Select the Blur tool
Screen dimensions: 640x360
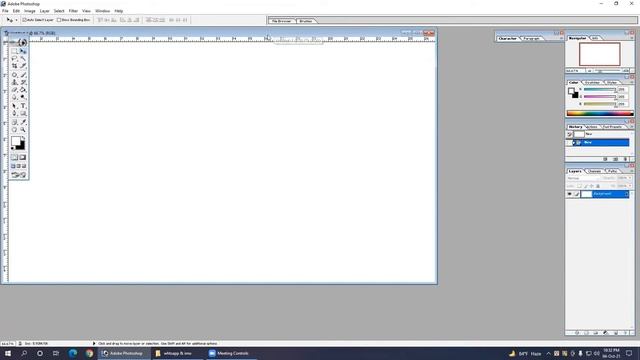pyautogui.click(x=14, y=97)
